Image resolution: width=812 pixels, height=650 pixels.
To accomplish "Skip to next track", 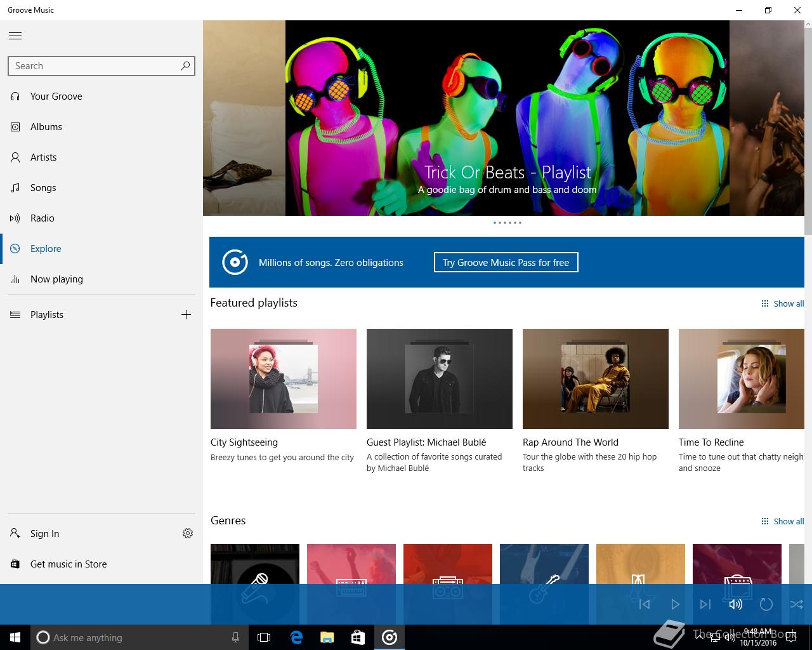I will (705, 604).
